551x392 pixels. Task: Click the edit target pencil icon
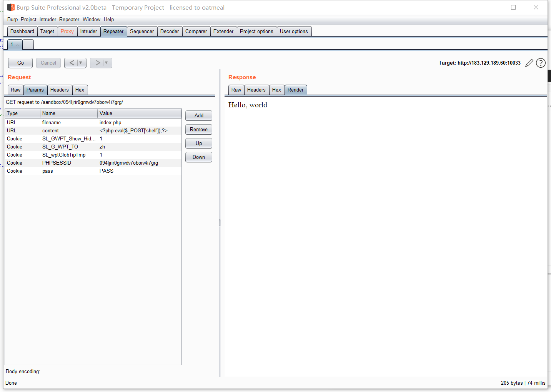tap(529, 63)
